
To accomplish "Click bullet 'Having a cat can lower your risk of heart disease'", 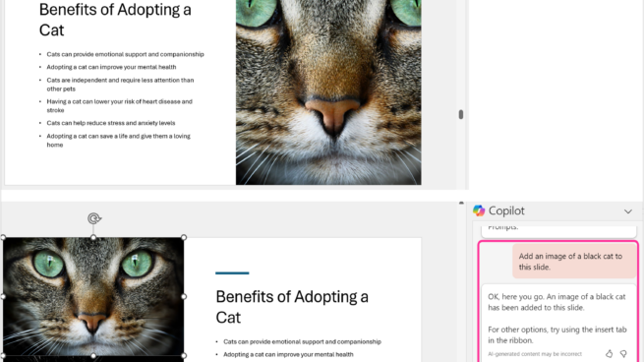I will tap(119, 105).
